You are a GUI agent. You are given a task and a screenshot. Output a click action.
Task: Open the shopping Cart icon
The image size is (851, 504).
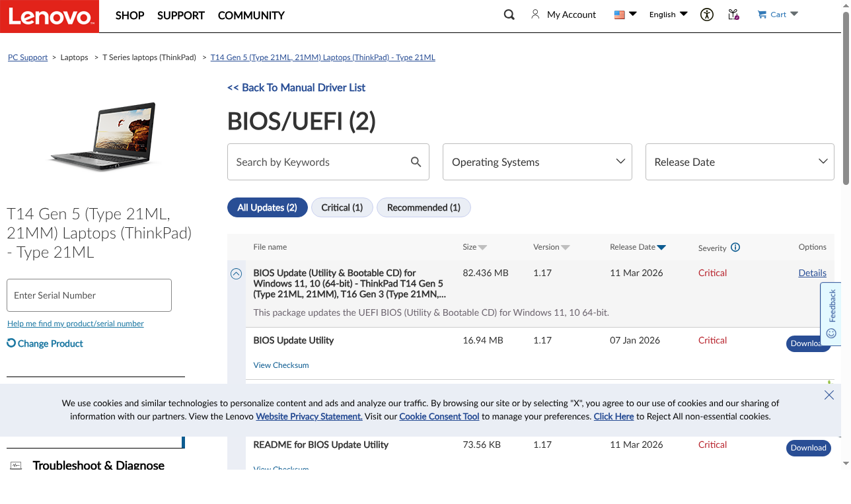tap(762, 14)
